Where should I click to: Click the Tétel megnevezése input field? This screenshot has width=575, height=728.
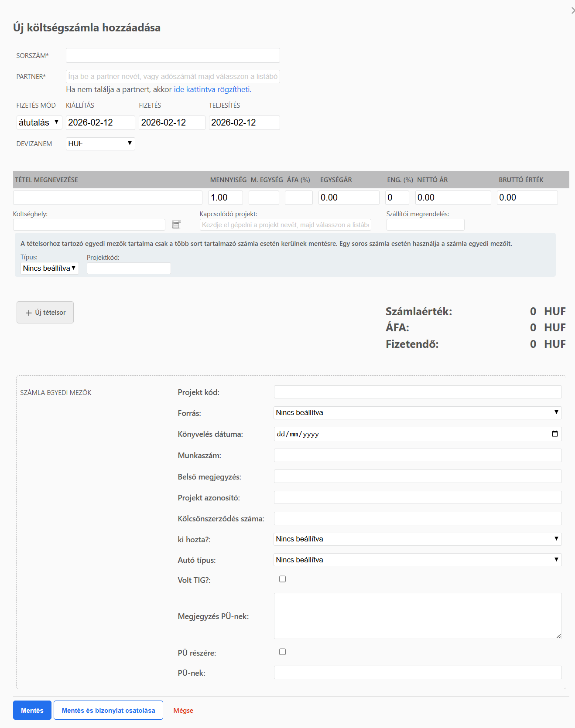(107, 197)
